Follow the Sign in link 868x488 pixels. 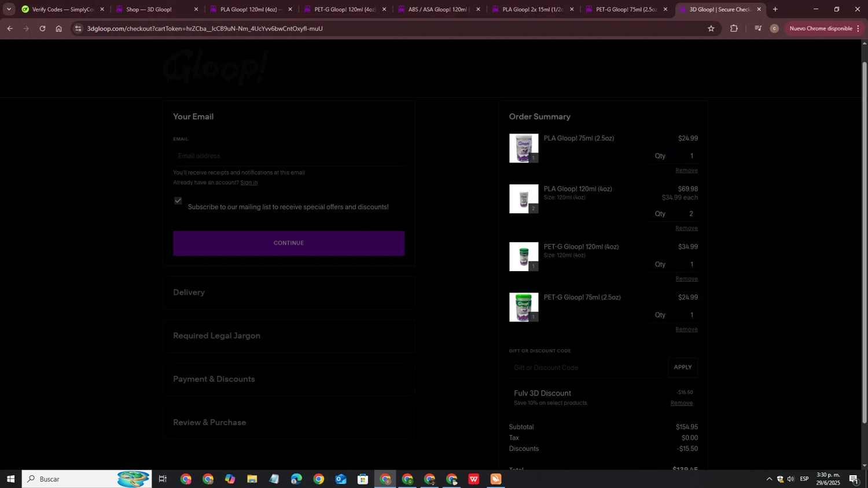click(249, 183)
